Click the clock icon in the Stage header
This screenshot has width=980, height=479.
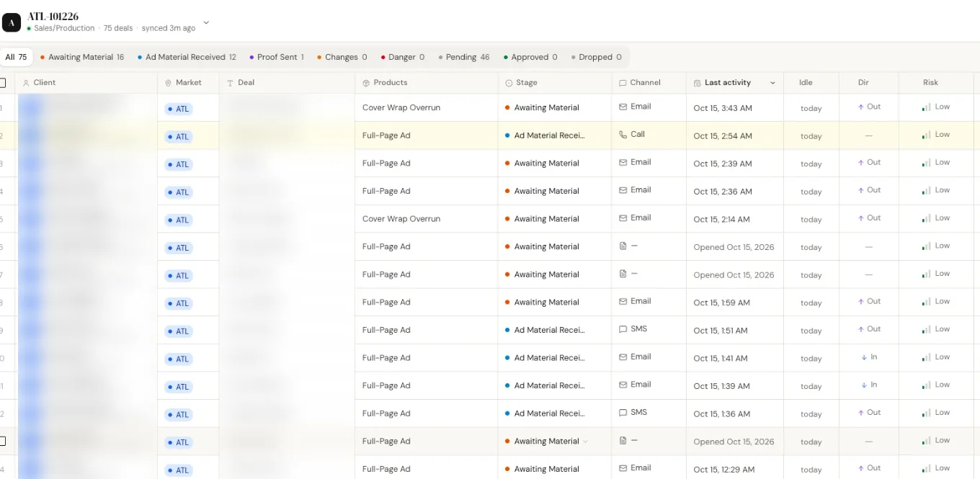[509, 83]
